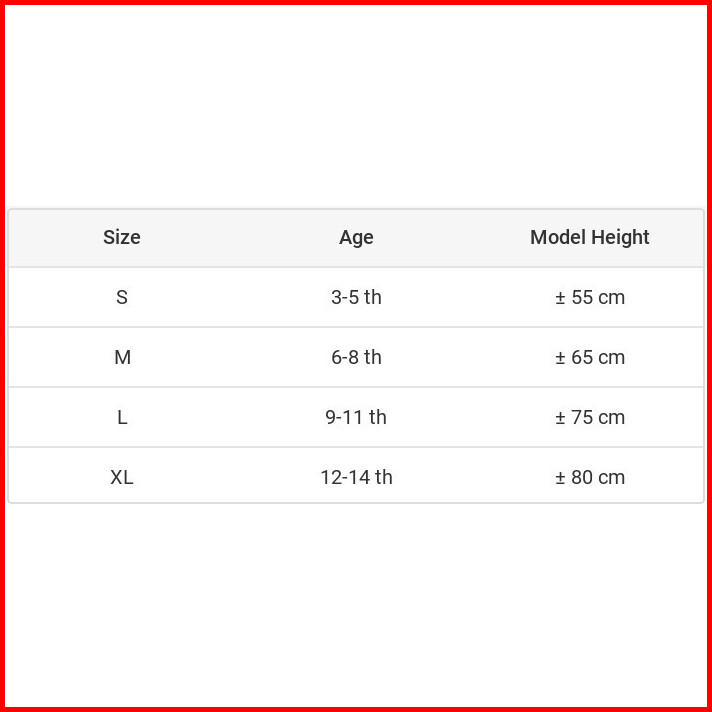Viewport: 712px width, 712px height.
Task: Pick the ± 80 cm height value
Action: point(590,477)
